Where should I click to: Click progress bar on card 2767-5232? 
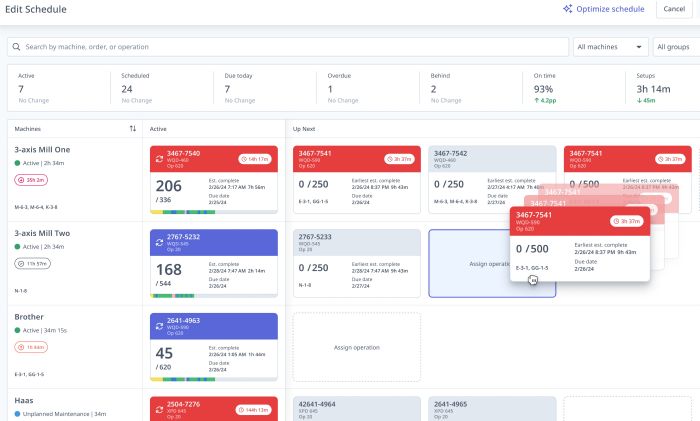(x=214, y=296)
